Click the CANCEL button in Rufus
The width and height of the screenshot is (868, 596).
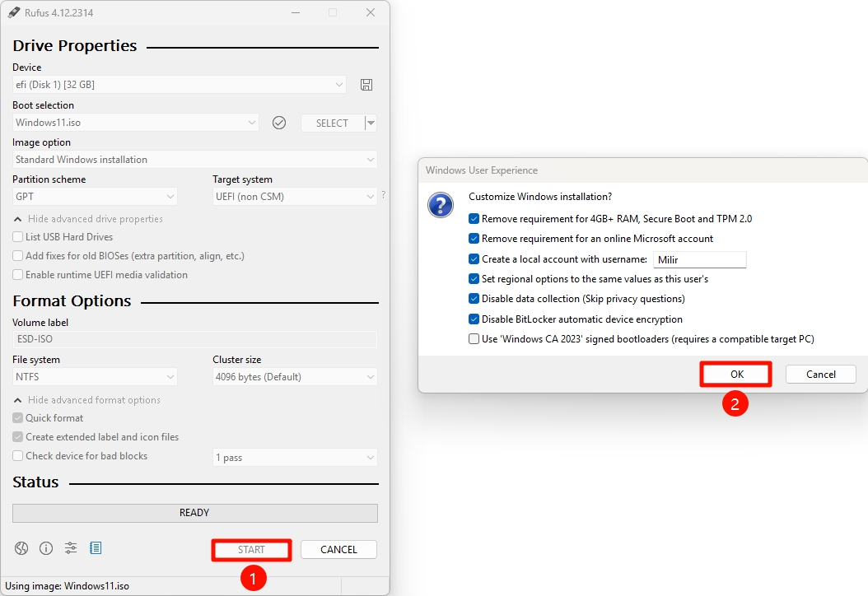(338, 550)
